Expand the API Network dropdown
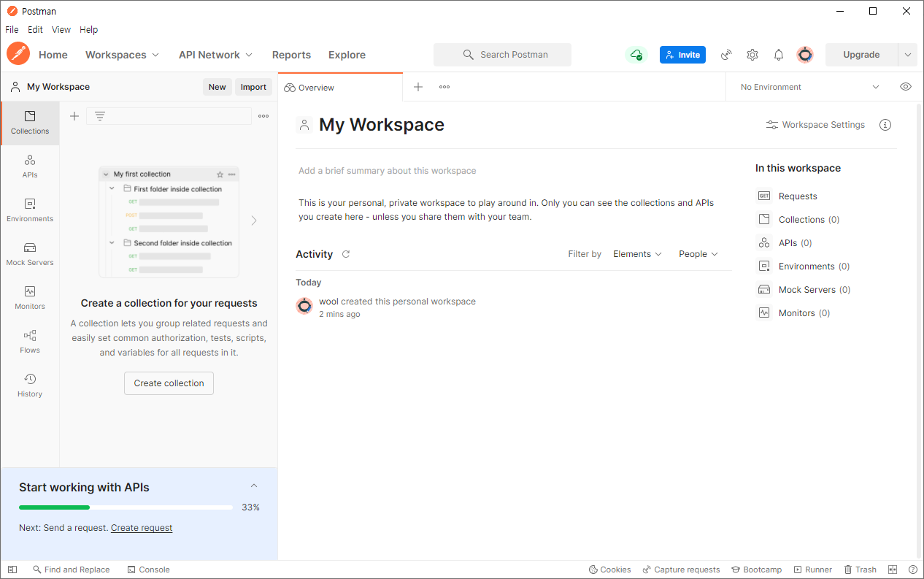 pos(216,55)
